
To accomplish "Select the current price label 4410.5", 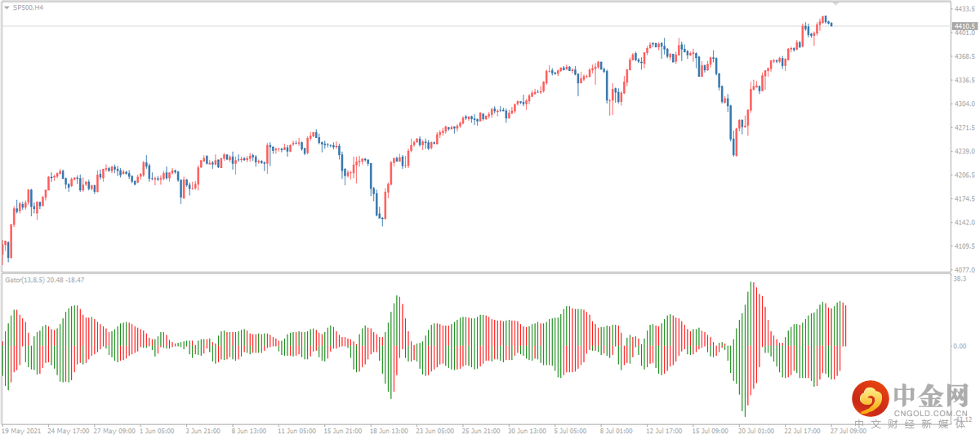I will [x=964, y=26].
